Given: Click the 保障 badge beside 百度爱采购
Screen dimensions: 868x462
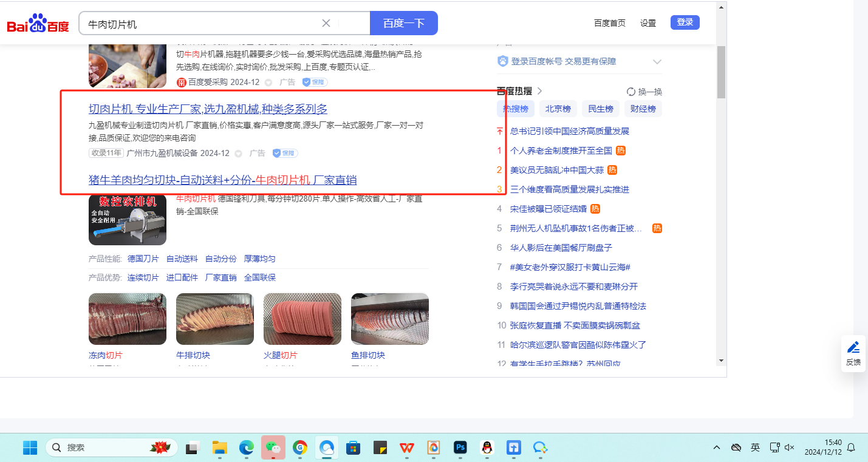Looking at the screenshot, I should coord(315,82).
